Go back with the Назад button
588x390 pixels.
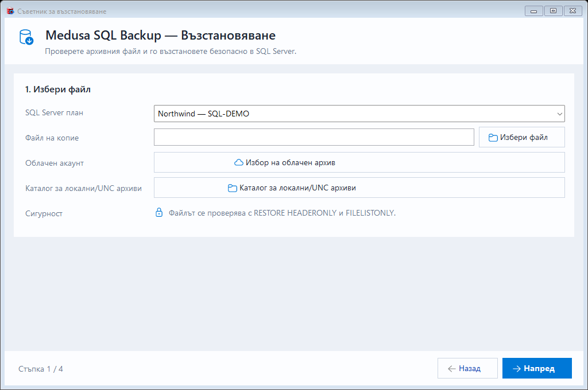click(467, 368)
